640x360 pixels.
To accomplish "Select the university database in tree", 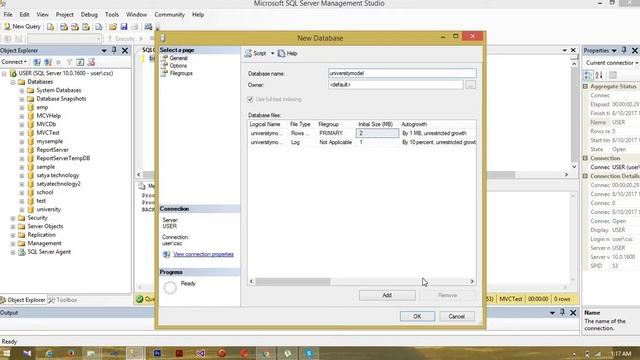I will 48,209.
